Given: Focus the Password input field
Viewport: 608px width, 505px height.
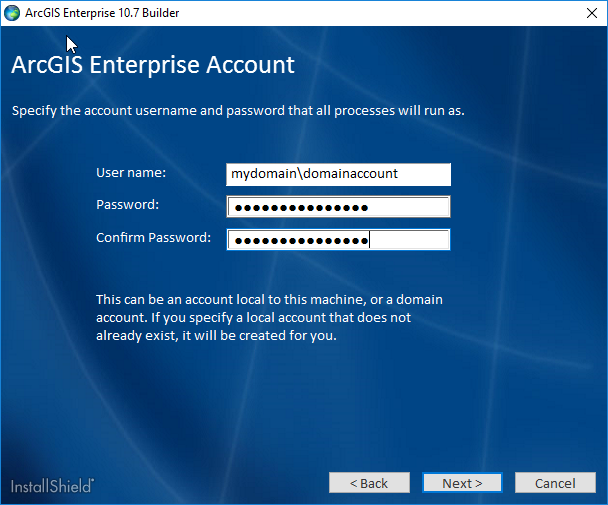Looking at the screenshot, I should click(x=338, y=207).
